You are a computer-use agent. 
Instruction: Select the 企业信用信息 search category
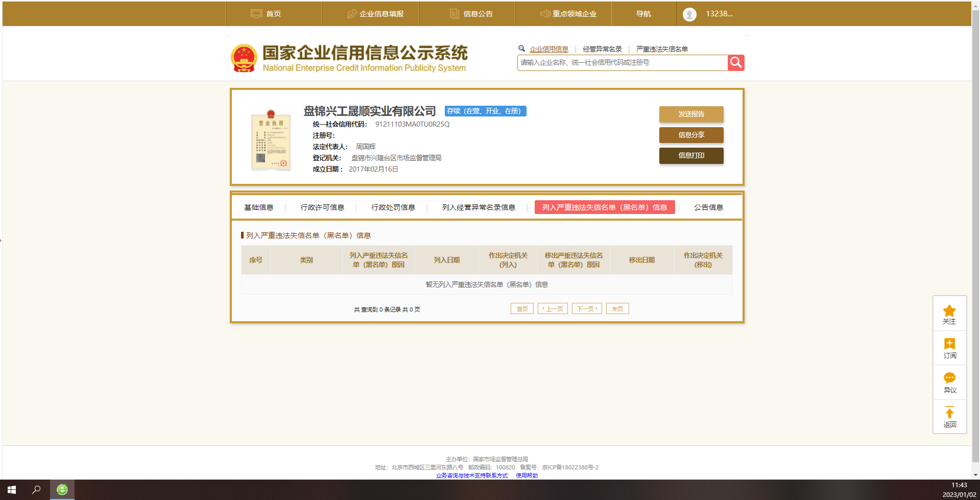tap(549, 49)
